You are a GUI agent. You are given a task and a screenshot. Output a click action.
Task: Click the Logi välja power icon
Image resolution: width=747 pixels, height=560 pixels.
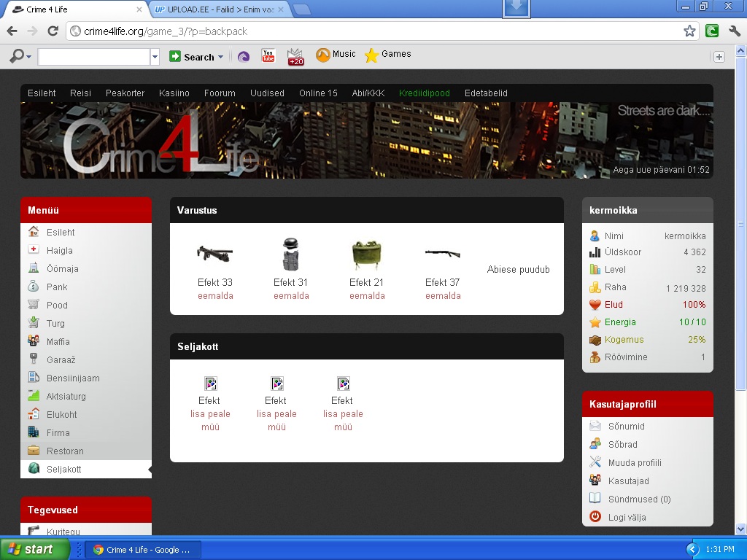point(595,517)
